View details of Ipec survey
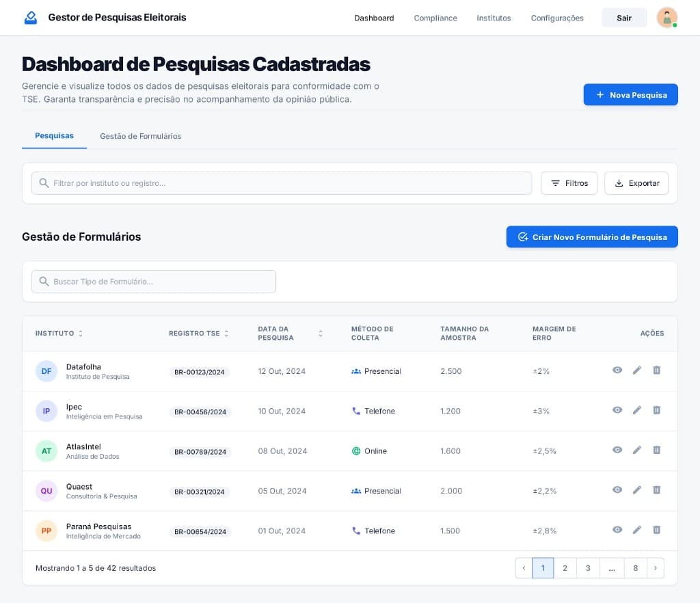The width and height of the screenshot is (700, 603). pos(617,410)
